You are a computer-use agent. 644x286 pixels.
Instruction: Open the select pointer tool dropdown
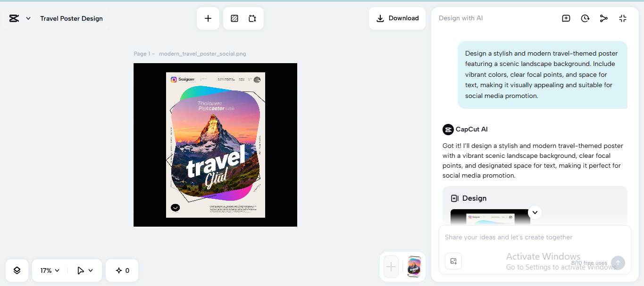[x=85, y=270]
